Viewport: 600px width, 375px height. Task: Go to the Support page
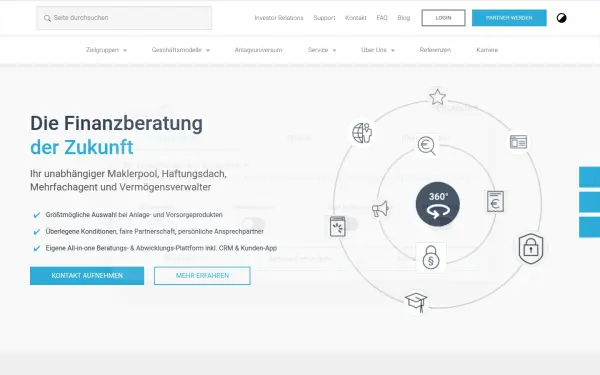(x=324, y=18)
